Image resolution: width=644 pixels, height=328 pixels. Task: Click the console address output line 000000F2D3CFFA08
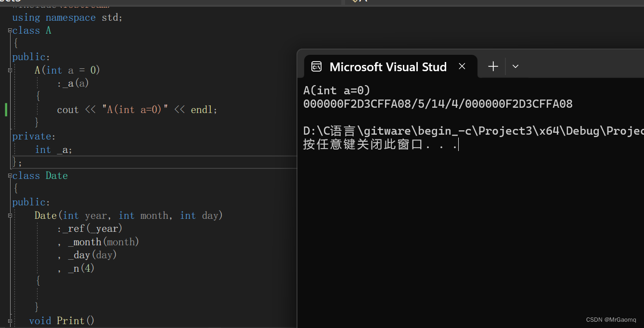pyautogui.click(x=438, y=104)
